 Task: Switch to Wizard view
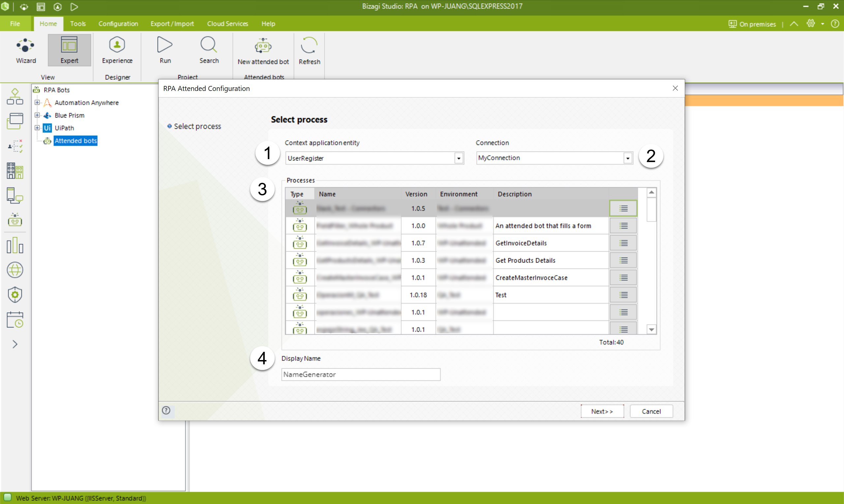26,51
